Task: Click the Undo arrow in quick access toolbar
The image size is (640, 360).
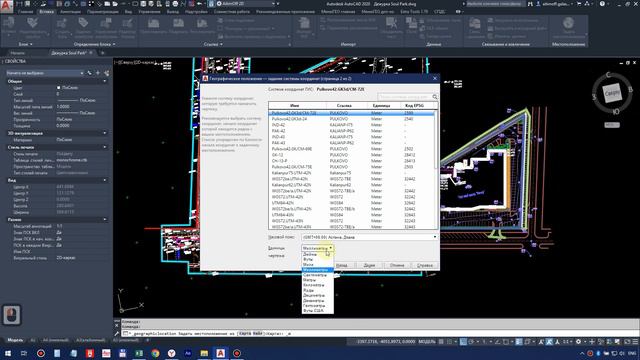Action: pos(200,4)
